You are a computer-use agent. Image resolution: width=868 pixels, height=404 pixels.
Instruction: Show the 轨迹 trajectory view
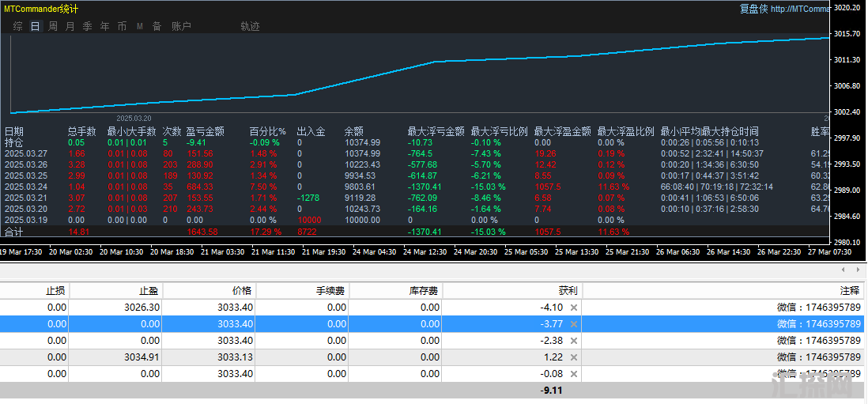click(x=250, y=26)
